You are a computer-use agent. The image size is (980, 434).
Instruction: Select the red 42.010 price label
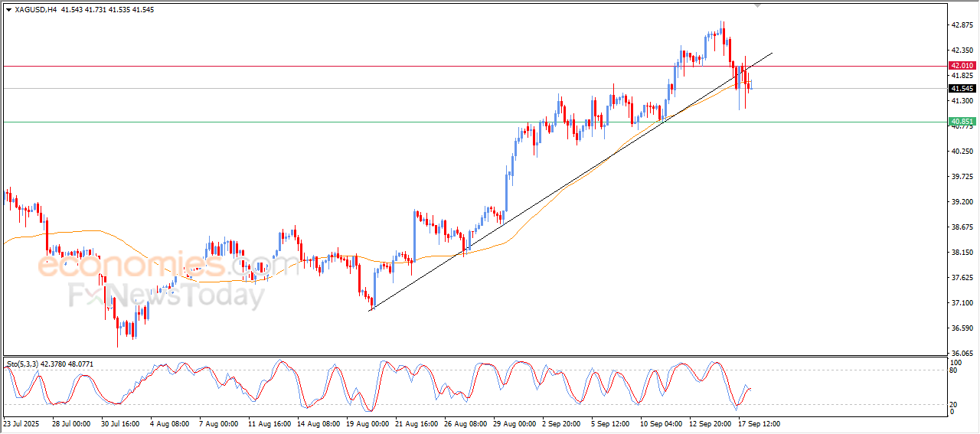coord(962,66)
